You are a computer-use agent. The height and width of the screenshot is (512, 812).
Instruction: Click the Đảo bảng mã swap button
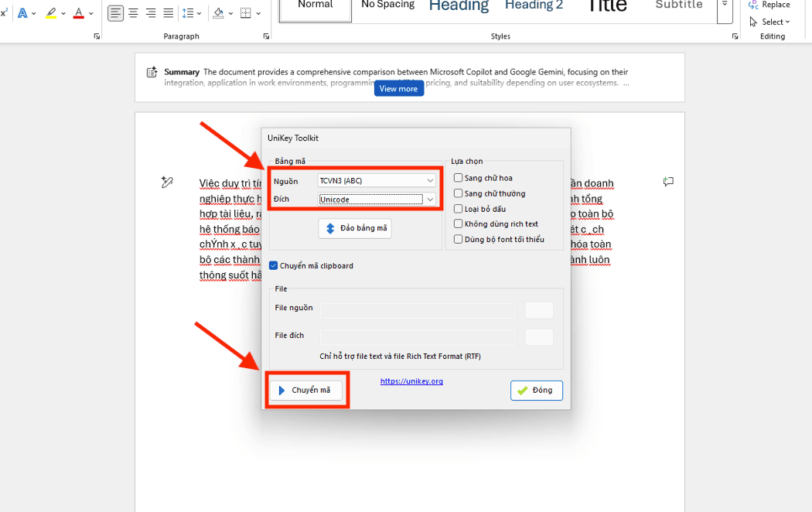point(355,228)
